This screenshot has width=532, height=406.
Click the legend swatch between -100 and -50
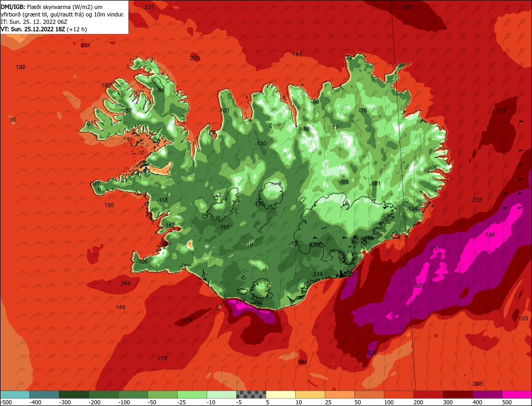[133, 394]
